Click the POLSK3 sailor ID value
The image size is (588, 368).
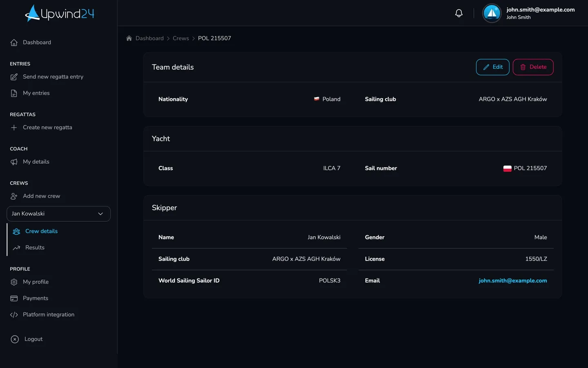click(330, 280)
